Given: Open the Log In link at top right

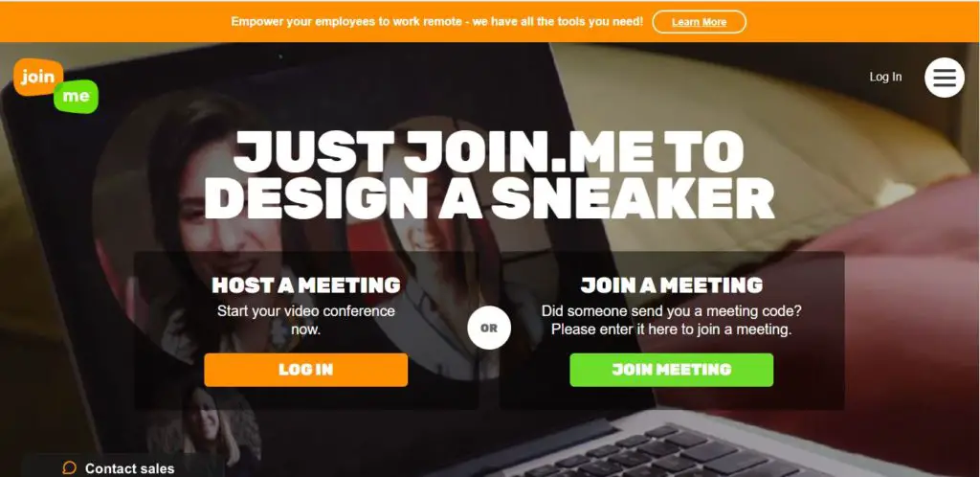Looking at the screenshot, I should tap(885, 77).
